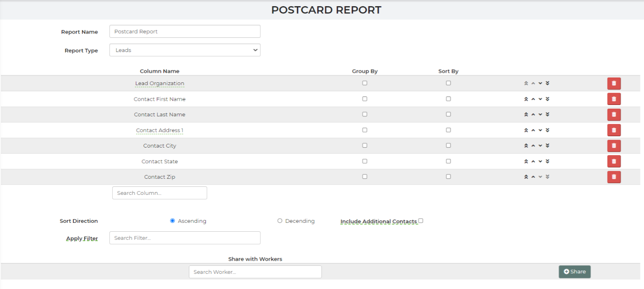Delete the Contact City column
644x289 pixels.
click(614, 146)
